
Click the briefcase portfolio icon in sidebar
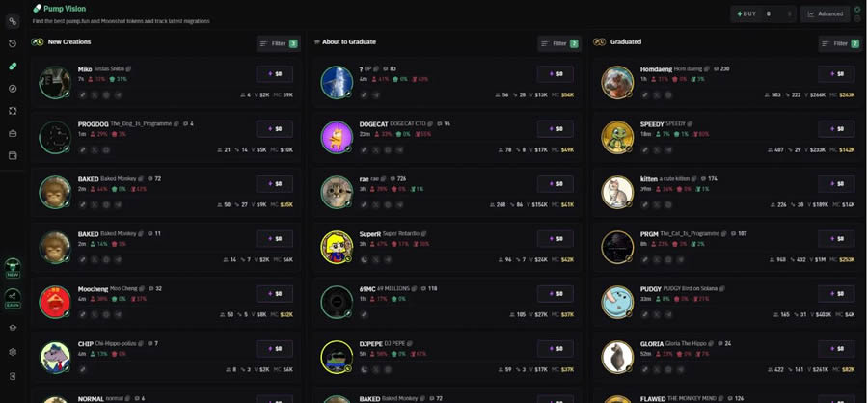tap(13, 133)
